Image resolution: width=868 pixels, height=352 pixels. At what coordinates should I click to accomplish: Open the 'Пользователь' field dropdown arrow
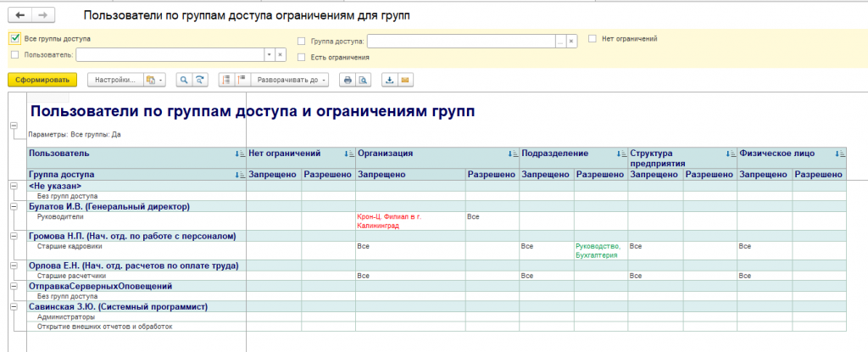(269, 54)
